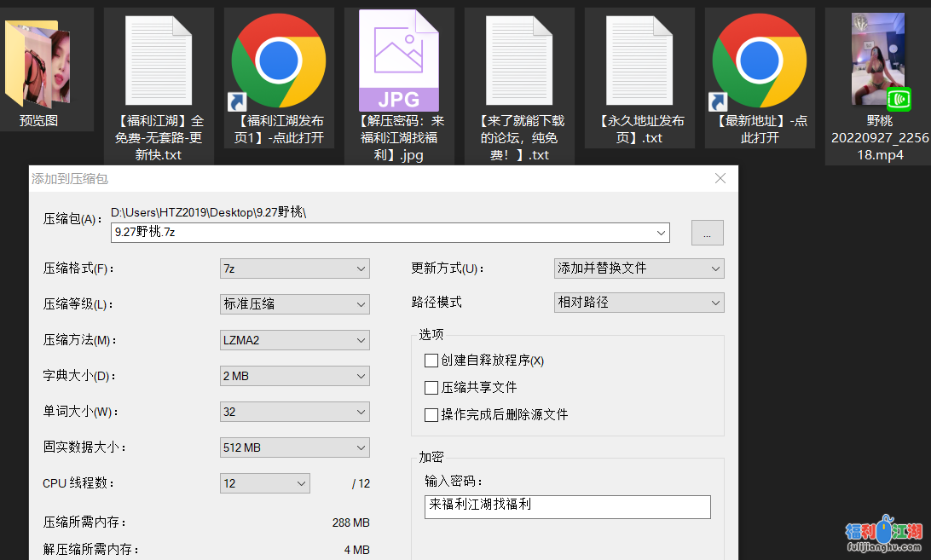Click the browse ... button
This screenshot has height=560, width=931.
tap(707, 232)
